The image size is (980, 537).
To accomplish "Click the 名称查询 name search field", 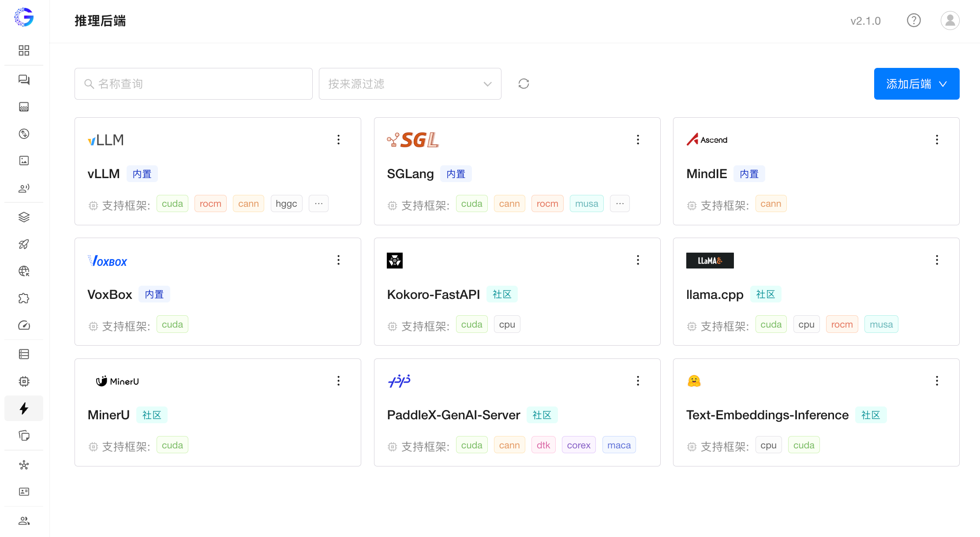I will point(194,84).
